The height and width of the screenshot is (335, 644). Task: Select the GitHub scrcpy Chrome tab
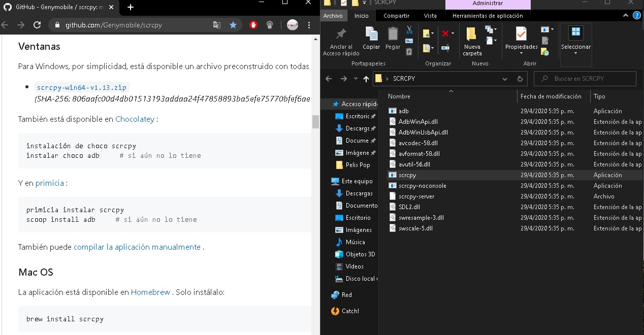point(59,7)
